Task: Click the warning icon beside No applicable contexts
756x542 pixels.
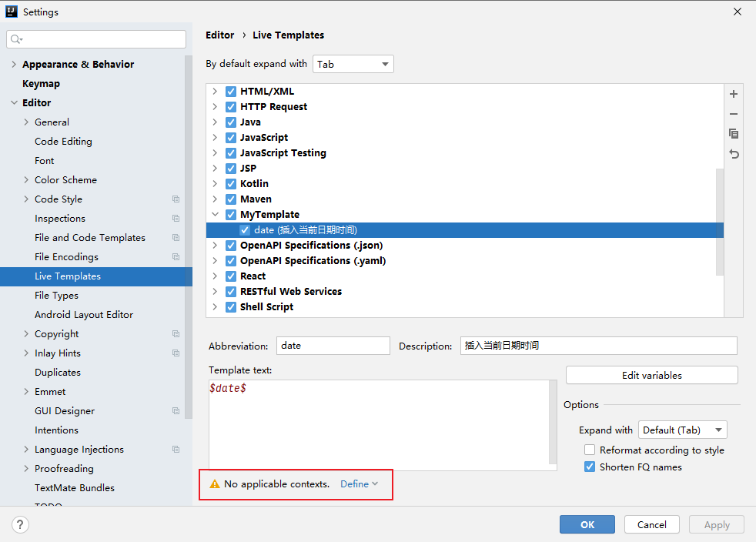Action: pyautogui.click(x=215, y=484)
